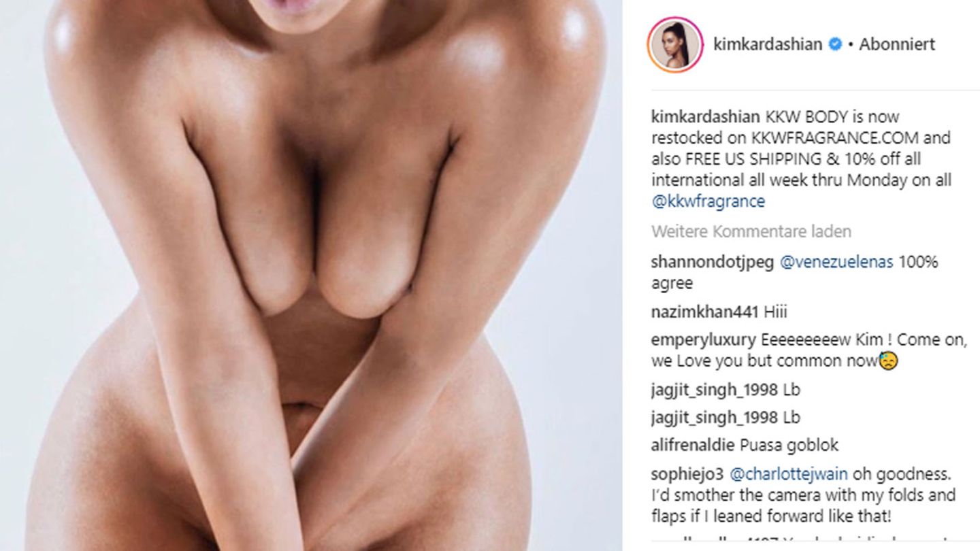The image size is (980, 551).
Task: Open sophiejo3 commenter profile
Action: pos(687,473)
